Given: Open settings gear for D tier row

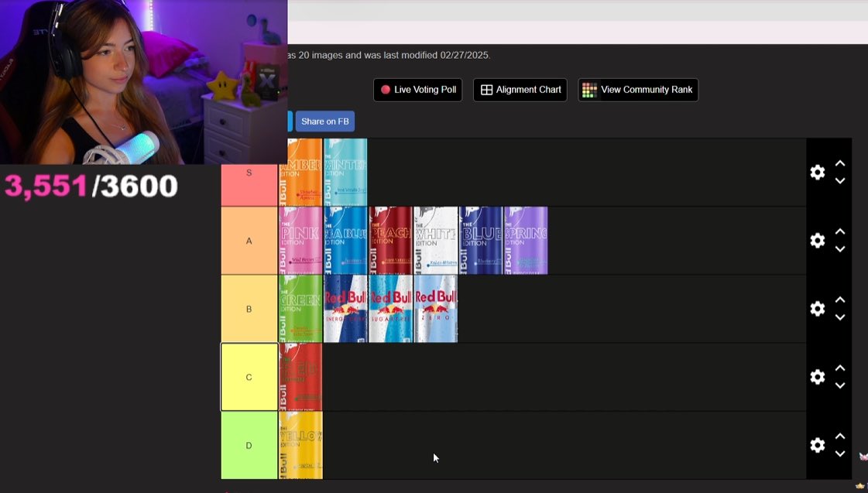Looking at the screenshot, I should point(817,446).
